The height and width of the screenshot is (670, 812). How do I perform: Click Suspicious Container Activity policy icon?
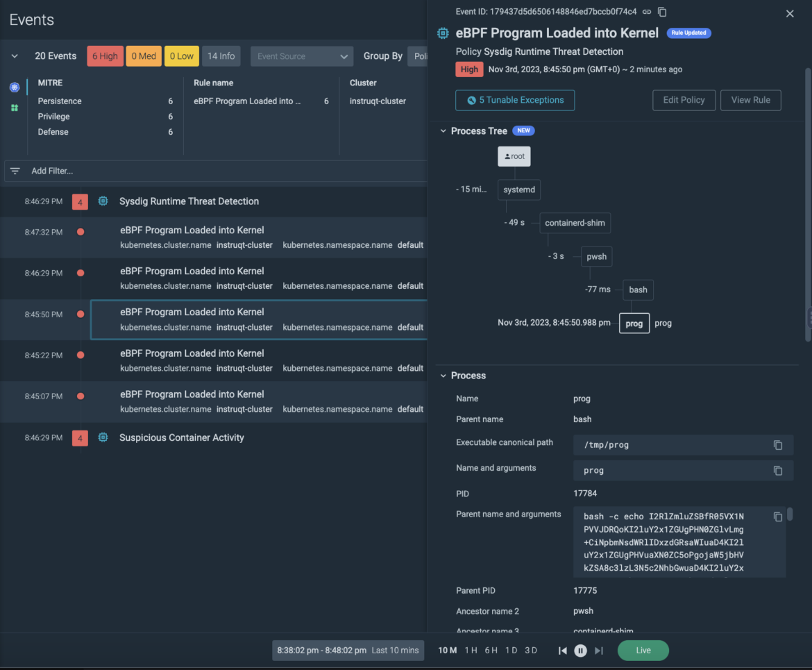point(103,437)
